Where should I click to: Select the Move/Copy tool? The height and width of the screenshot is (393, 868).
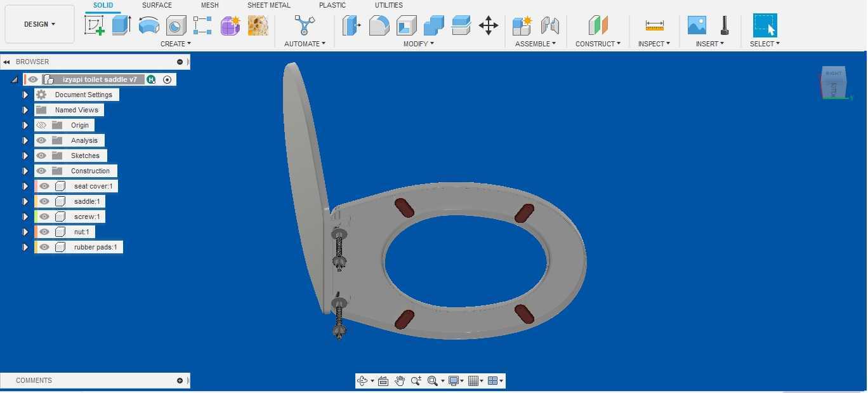point(489,25)
